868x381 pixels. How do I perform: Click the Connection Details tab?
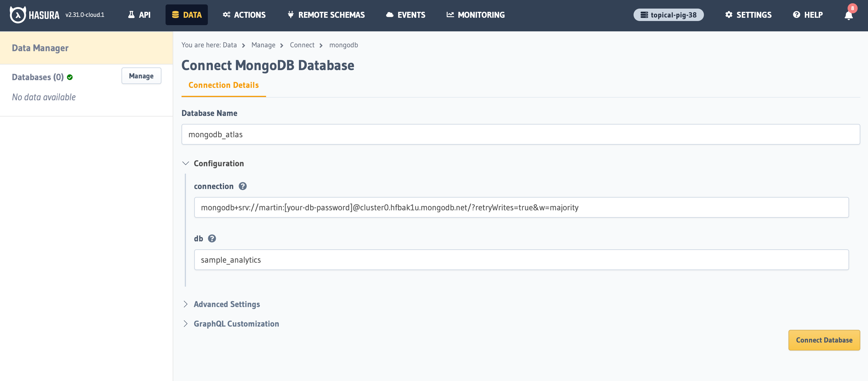point(224,85)
